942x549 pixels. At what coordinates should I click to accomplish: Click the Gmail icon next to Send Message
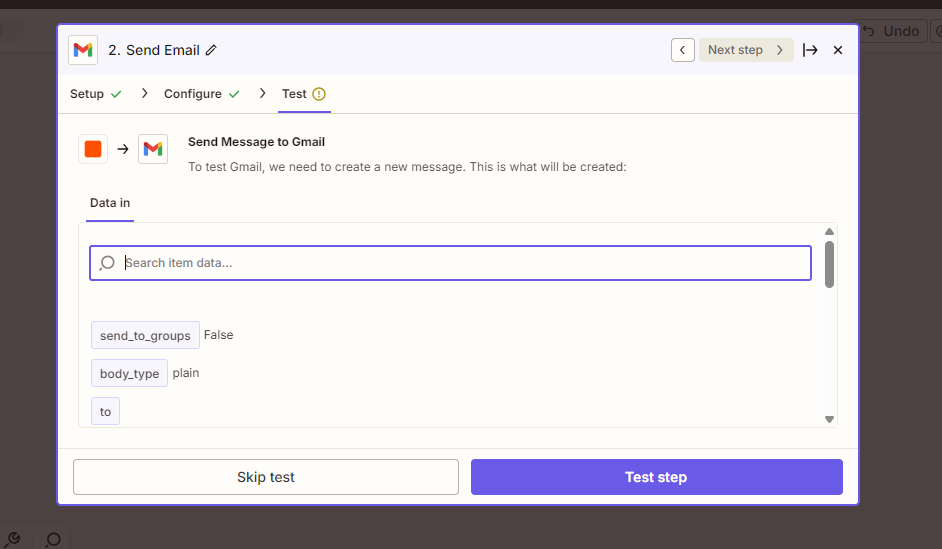point(153,149)
